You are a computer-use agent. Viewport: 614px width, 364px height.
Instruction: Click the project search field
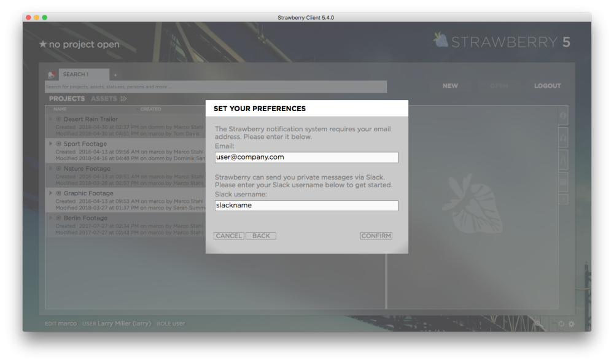pyautogui.click(x=216, y=87)
